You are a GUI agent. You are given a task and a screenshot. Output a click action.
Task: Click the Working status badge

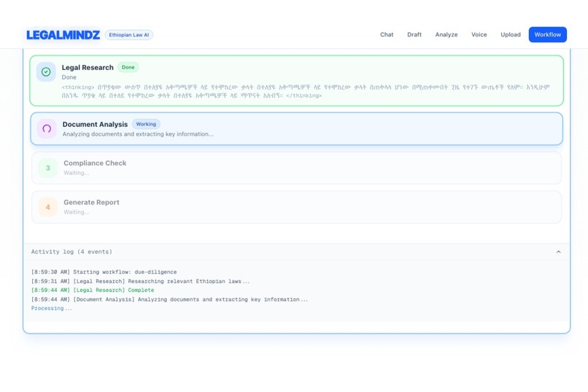(146, 124)
